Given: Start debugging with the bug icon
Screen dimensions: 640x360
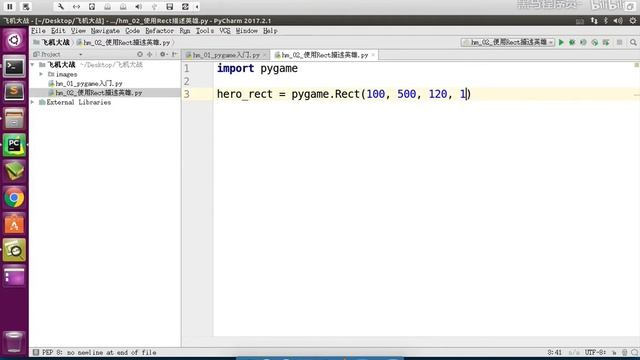Looking at the screenshot, I should pyautogui.click(x=572, y=42).
